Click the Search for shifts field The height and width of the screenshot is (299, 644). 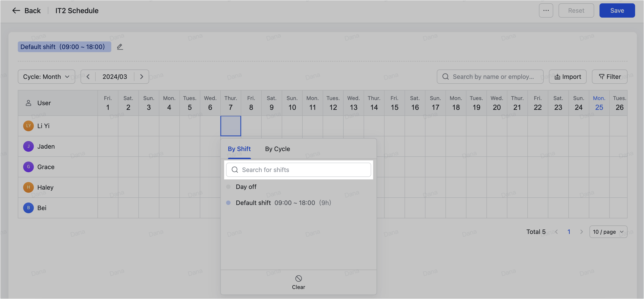click(298, 170)
